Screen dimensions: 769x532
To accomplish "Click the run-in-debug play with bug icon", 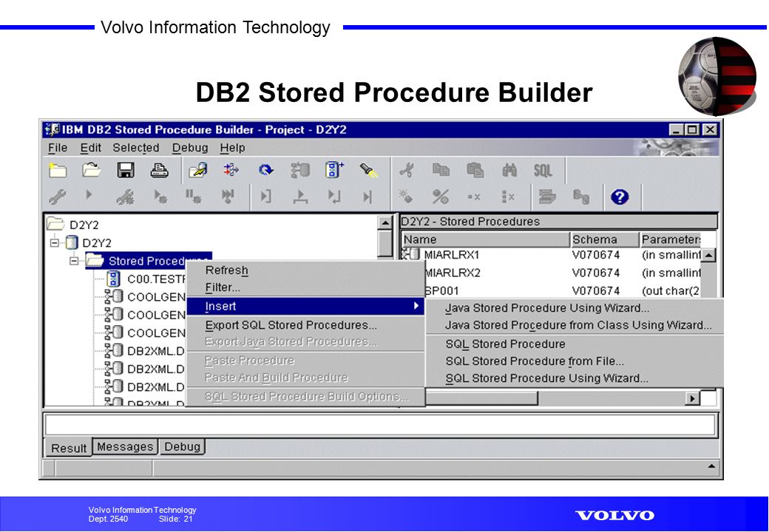I will click(x=160, y=197).
